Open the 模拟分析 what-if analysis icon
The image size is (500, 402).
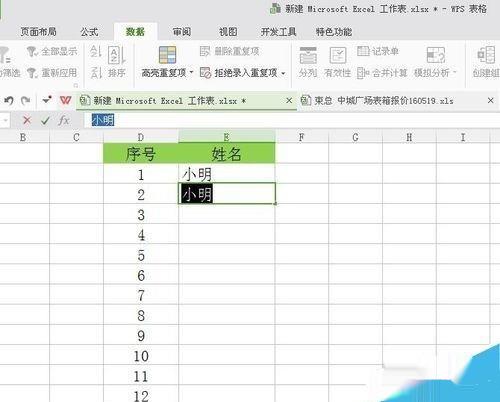click(x=436, y=55)
